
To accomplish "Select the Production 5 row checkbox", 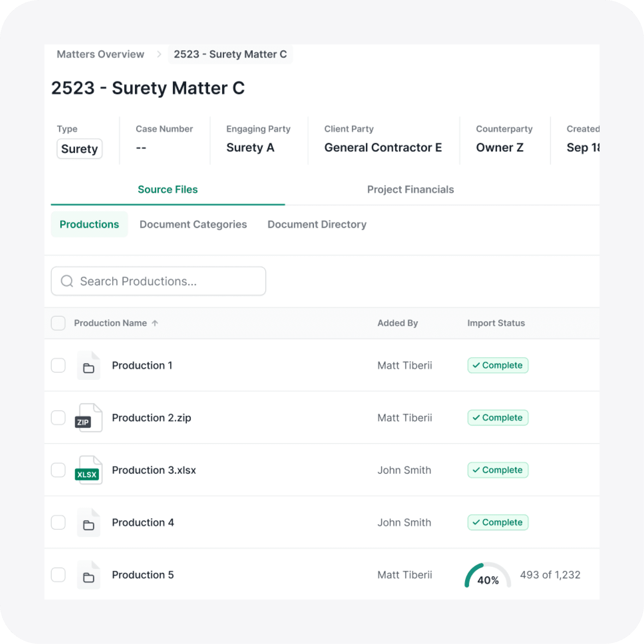I will 58,575.
